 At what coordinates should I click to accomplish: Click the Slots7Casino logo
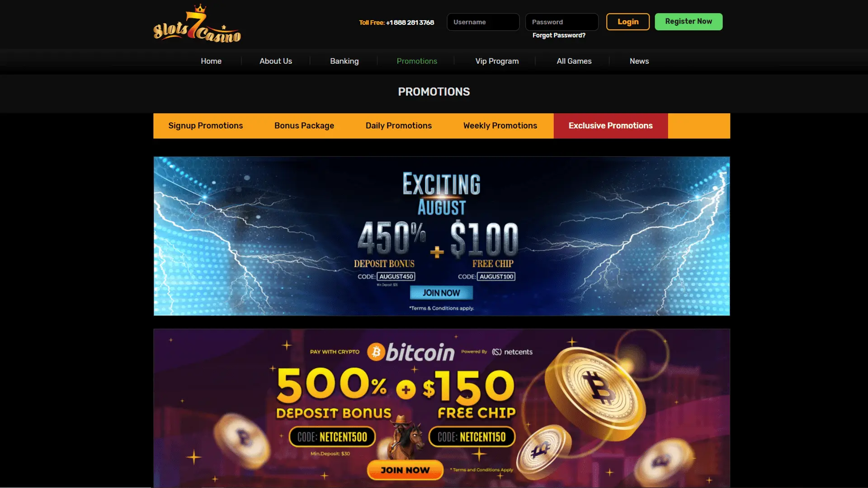point(197,24)
